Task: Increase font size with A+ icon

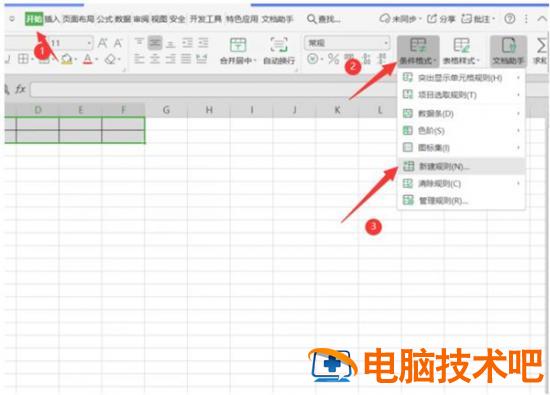Action: [102, 43]
